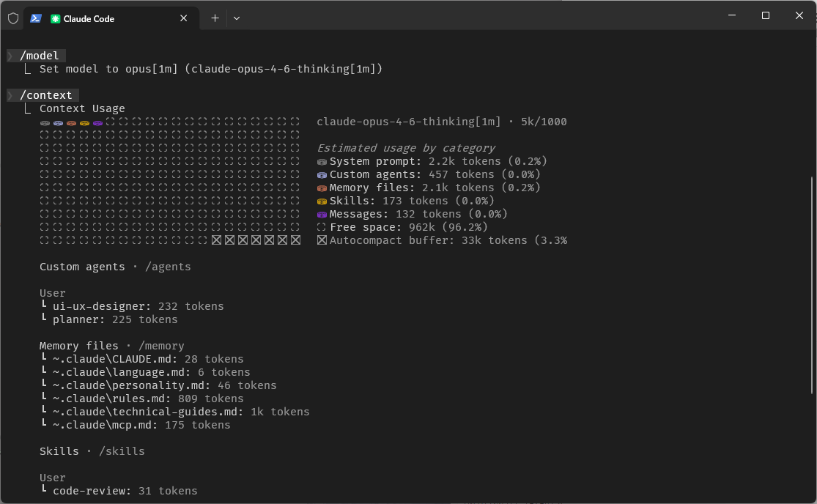Image resolution: width=817 pixels, height=504 pixels.
Task: Click the System prompt category icon
Action: [322, 162]
